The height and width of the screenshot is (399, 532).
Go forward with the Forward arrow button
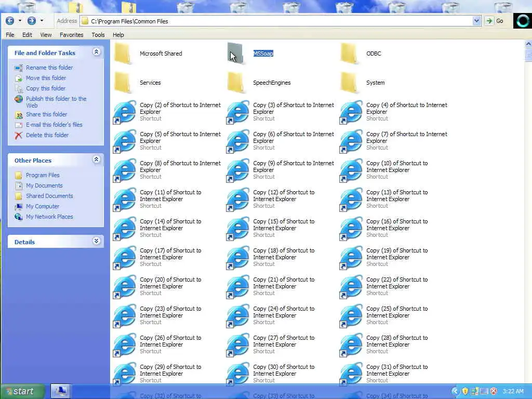[32, 21]
